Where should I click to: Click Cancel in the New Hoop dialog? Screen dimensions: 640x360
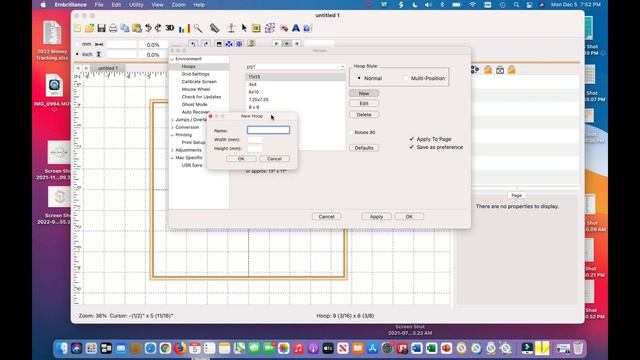pos(274,158)
